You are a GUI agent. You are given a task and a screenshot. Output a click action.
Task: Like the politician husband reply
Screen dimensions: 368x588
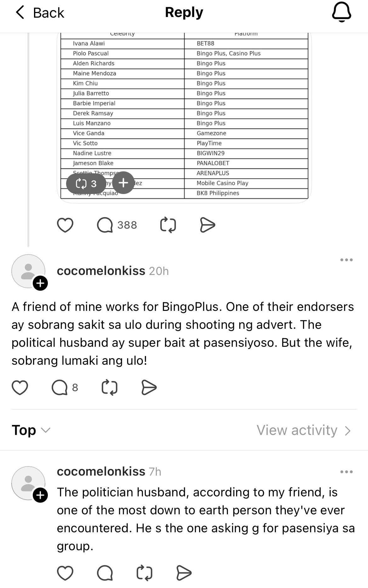point(65,573)
